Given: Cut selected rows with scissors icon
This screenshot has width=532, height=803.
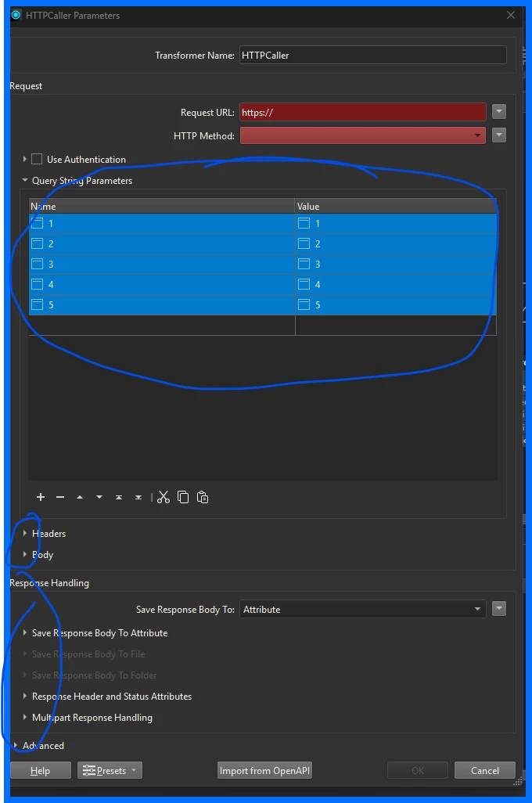Looking at the screenshot, I should (x=164, y=497).
